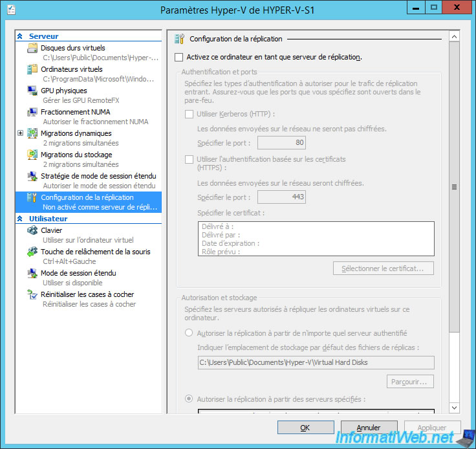Click the Annuler button

click(369, 428)
